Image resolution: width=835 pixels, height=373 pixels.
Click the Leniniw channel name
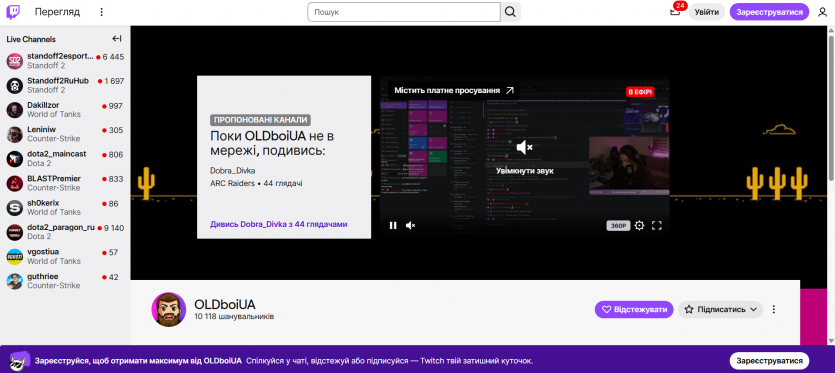[x=42, y=130]
